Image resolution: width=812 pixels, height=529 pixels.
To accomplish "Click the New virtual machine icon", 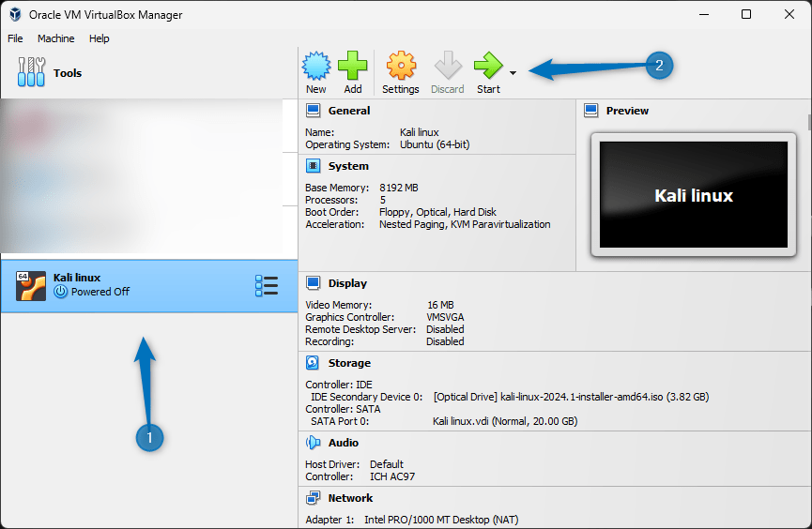I will click(316, 66).
